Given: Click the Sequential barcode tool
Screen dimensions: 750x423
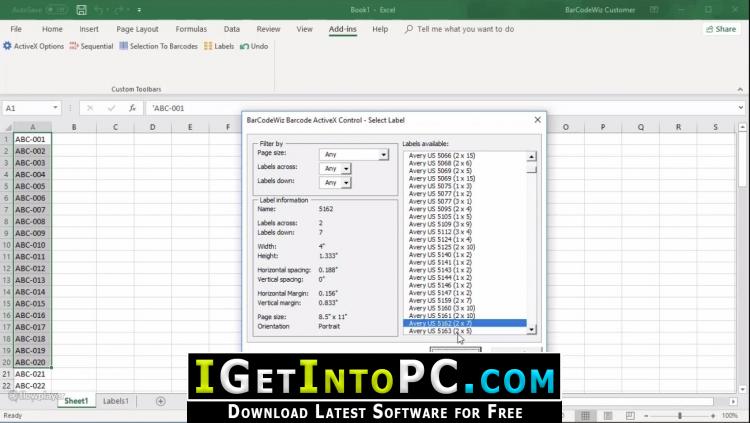Looking at the screenshot, I should click(x=91, y=46).
